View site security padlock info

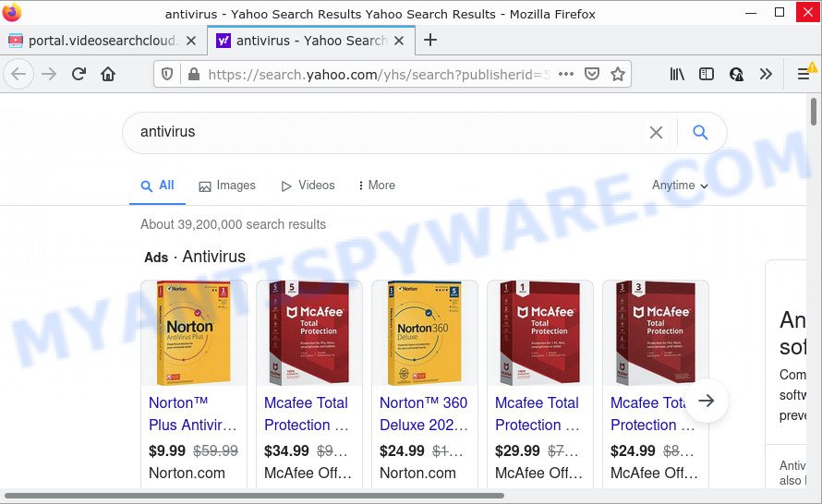point(193,75)
